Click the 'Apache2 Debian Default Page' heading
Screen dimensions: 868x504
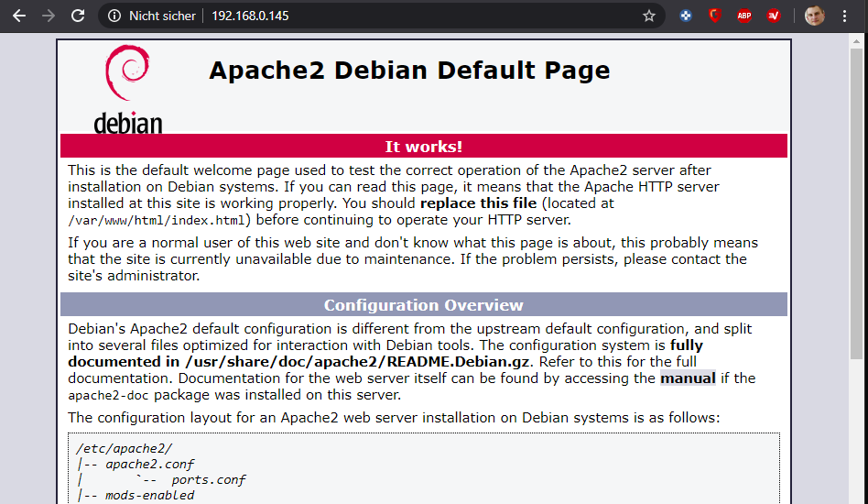(x=409, y=71)
